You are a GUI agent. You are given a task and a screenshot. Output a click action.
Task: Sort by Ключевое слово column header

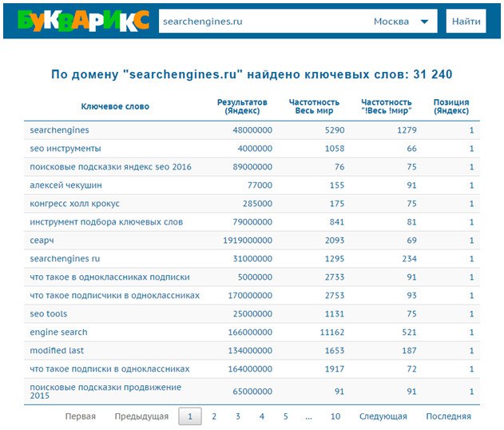point(115,106)
